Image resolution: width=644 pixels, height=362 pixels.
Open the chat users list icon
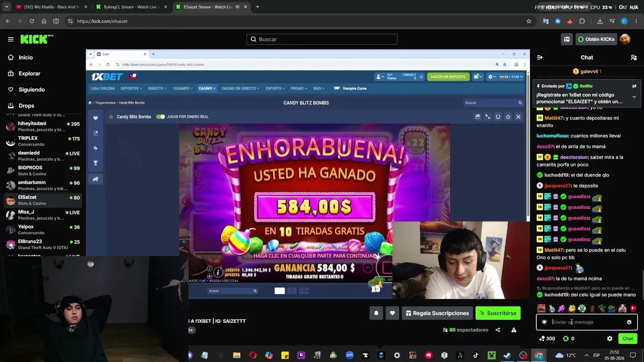click(x=633, y=57)
